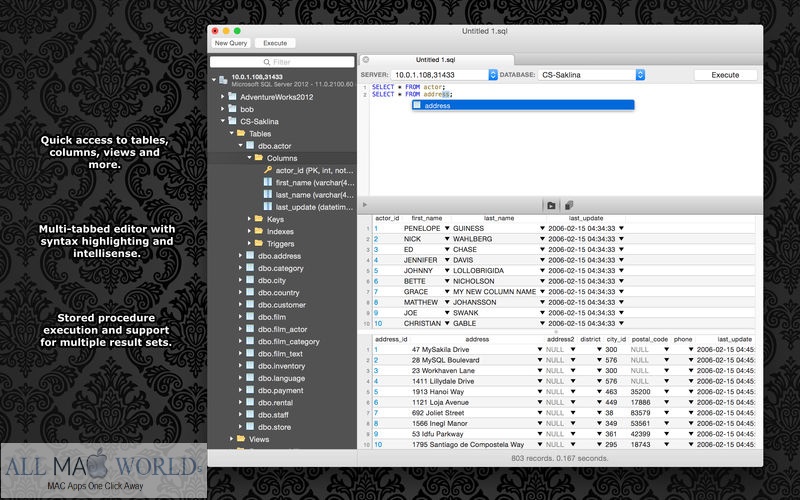Open dropdown arrow next to PENELOPE
800x500 pixels.
(x=447, y=228)
